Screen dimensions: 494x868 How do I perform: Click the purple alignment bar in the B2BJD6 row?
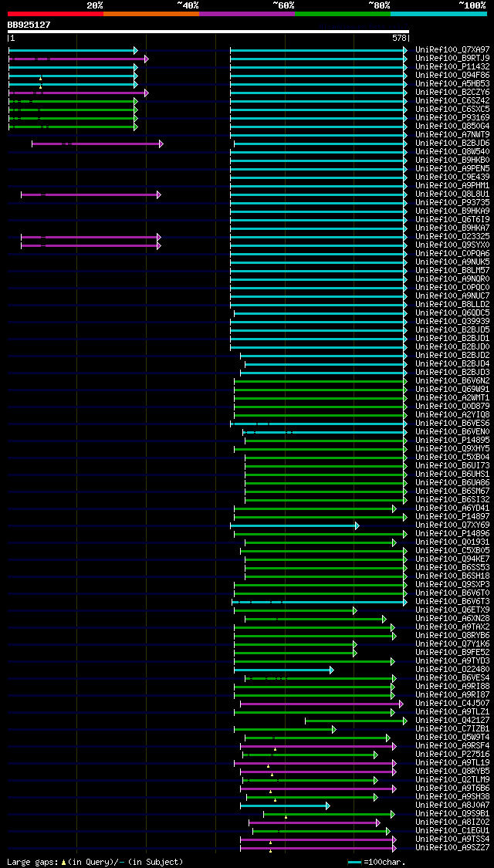pyautogui.click(x=97, y=144)
